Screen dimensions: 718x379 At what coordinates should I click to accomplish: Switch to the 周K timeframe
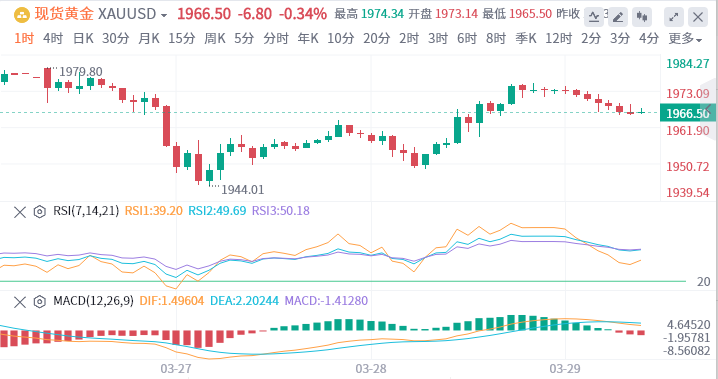click(x=215, y=39)
